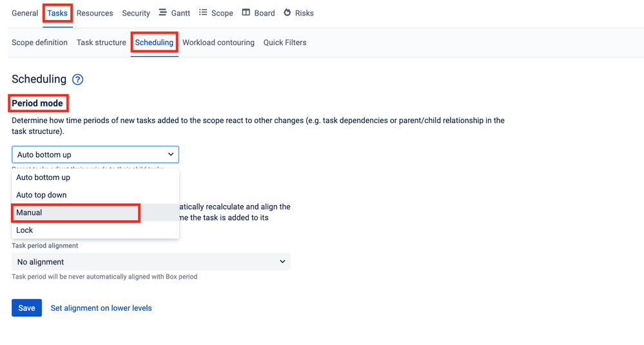Viewport: 644px width, 345px height.
Task: Open the Quick Filters sub-tab
Action: tap(285, 43)
